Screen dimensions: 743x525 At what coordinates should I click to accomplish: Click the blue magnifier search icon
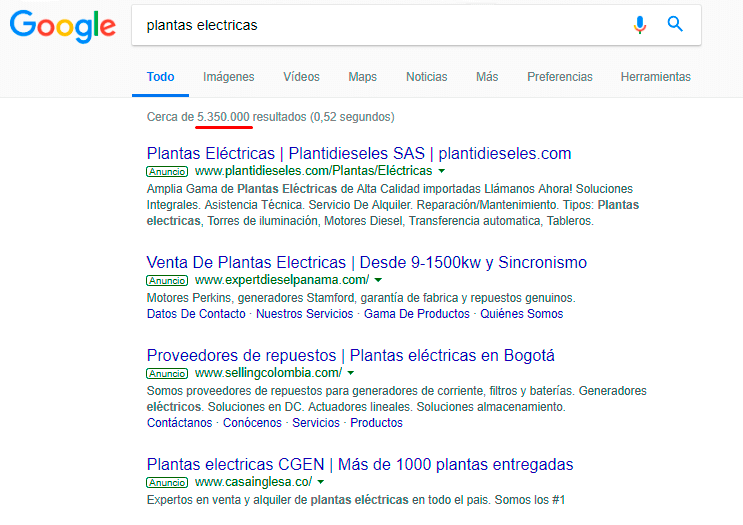pyautogui.click(x=675, y=24)
